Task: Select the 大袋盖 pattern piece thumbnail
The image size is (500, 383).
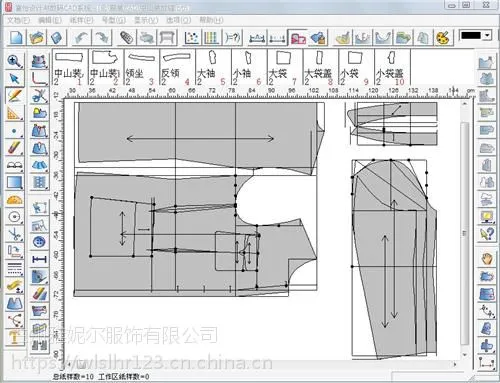Action: pyautogui.click(x=321, y=68)
